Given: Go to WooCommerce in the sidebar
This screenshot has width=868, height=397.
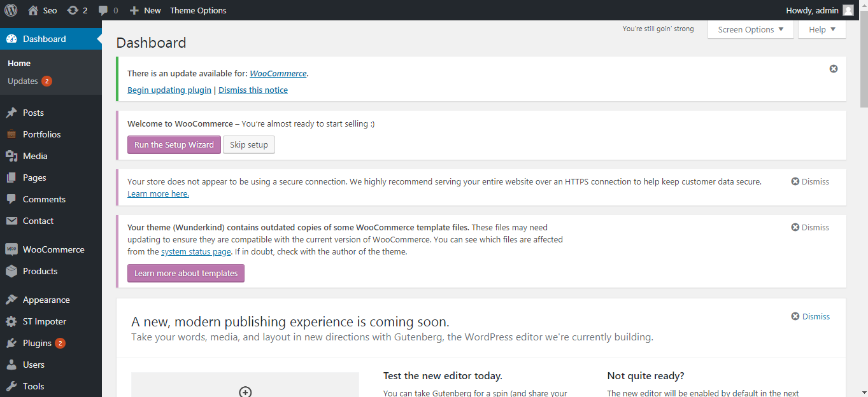Looking at the screenshot, I should (x=53, y=249).
